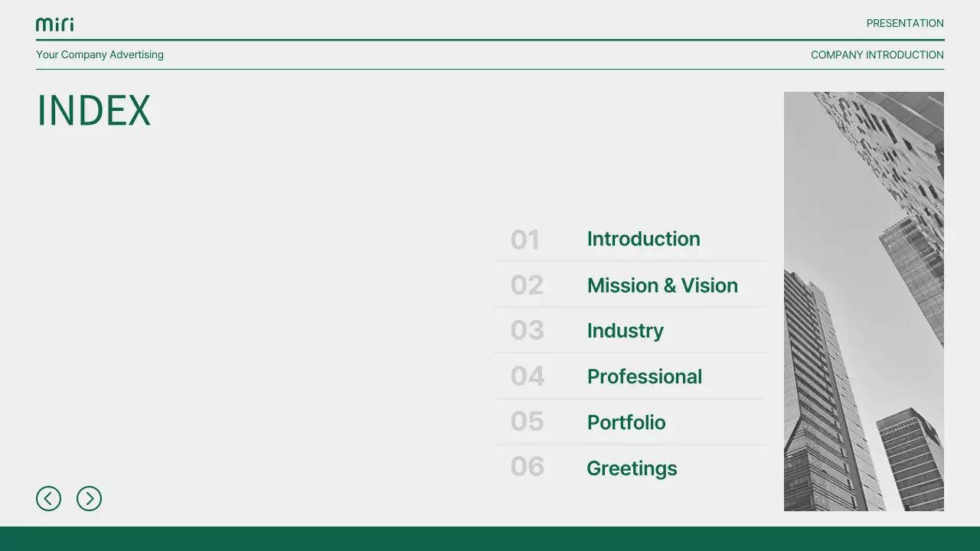The image size is (980, 551).
Task: Select index number 03
Action: [527, 331]
